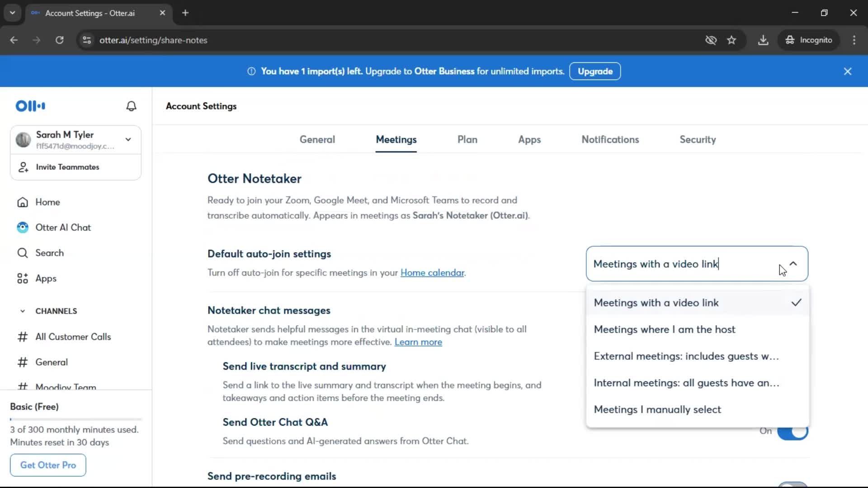This screenshot has width=868, height=488.
Task: Click the Home house icon
Action: (23, 202)
